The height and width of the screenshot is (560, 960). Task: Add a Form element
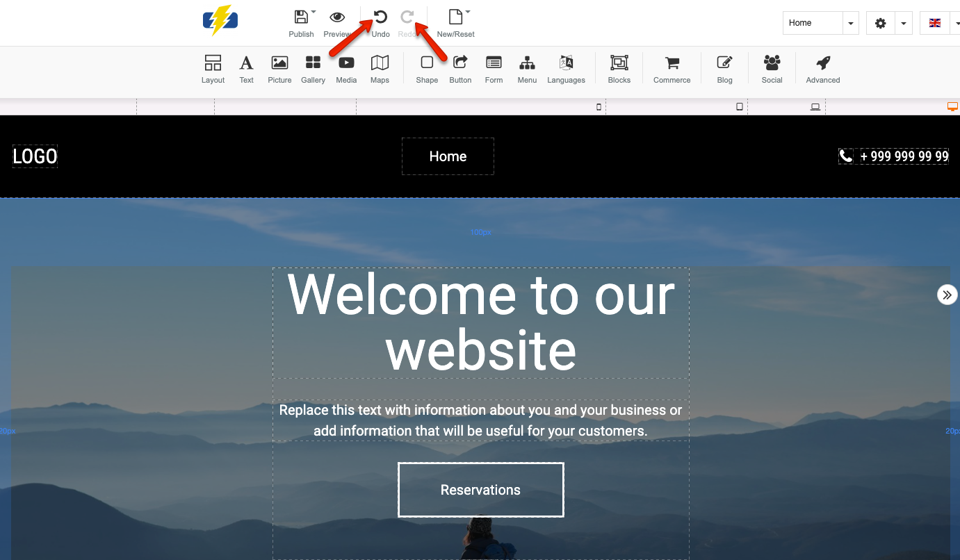point(494,67)
